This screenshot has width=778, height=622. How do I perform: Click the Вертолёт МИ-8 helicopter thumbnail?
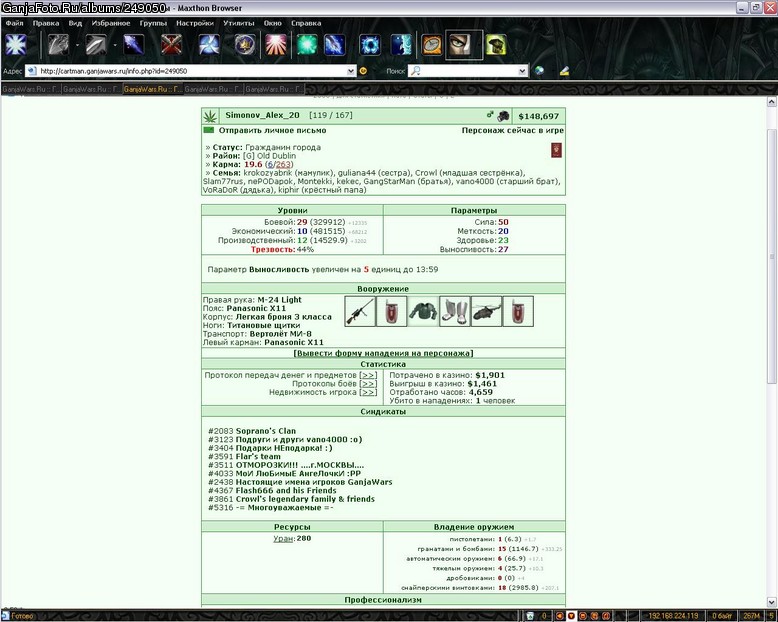pyautogui.click(x=486, y=311)
